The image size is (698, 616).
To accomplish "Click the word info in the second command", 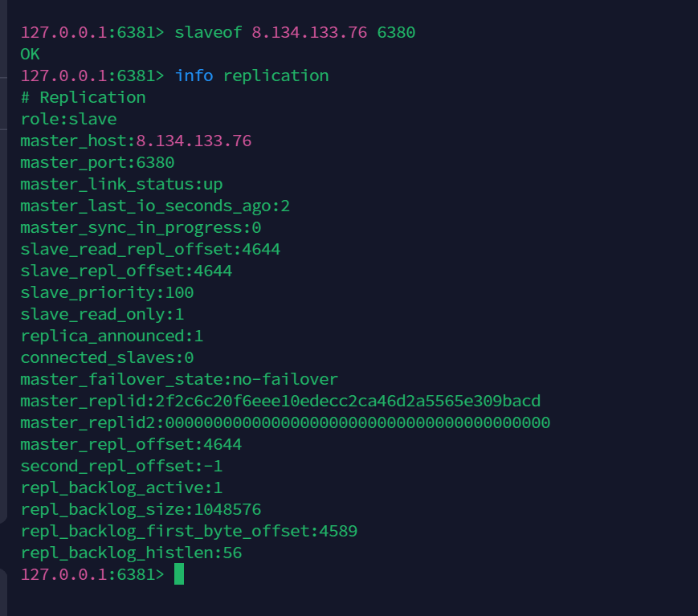I will (x=194, y=75).
